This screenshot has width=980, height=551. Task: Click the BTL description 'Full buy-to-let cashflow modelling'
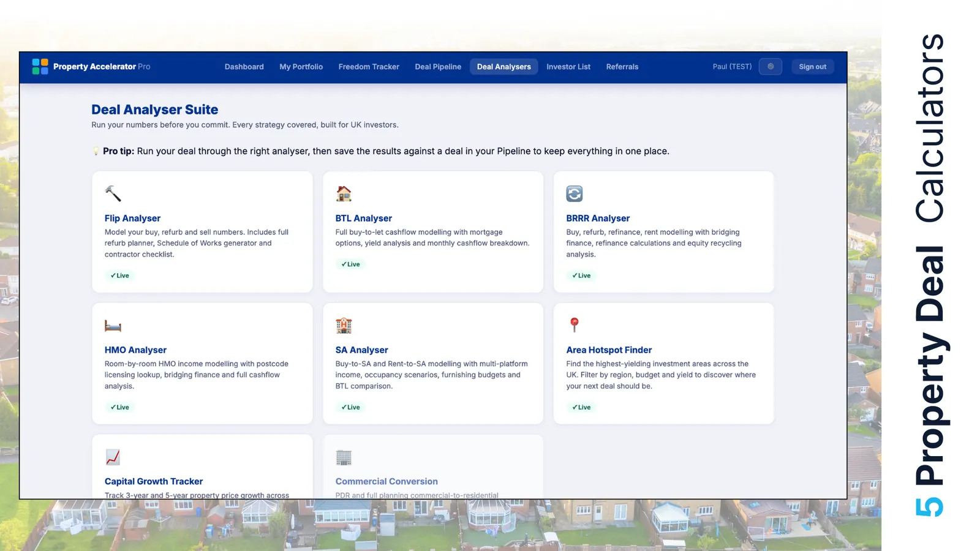click(432, 238)
